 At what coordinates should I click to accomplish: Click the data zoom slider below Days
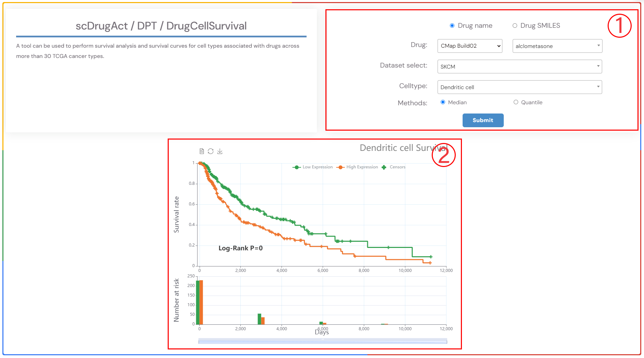pyautogui.click(x=322, y=342)
